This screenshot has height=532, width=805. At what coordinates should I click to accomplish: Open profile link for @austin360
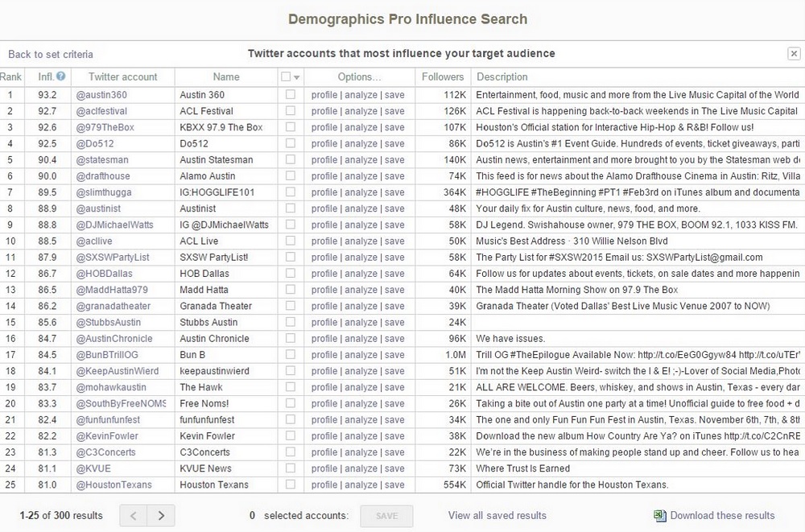[x=324, y=95]
